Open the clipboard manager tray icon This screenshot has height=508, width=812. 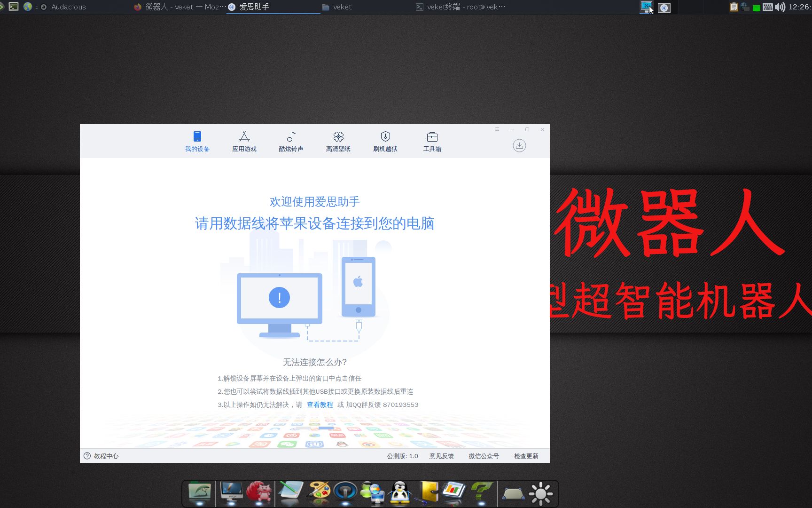click(x=734, y=7)
